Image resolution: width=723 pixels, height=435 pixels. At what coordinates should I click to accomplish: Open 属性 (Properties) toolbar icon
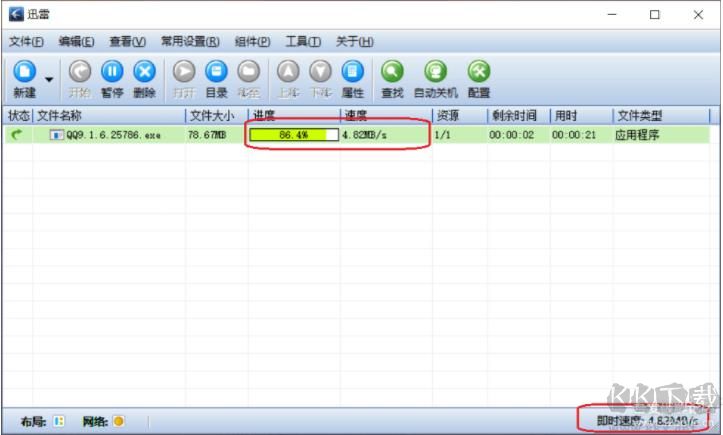pos(353,72)
